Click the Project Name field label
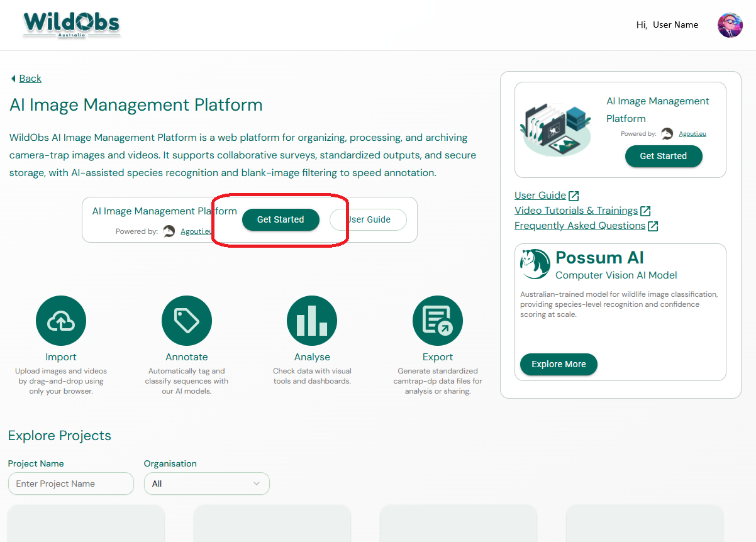This screenshot has height=542, width=756. pos(36,463)
